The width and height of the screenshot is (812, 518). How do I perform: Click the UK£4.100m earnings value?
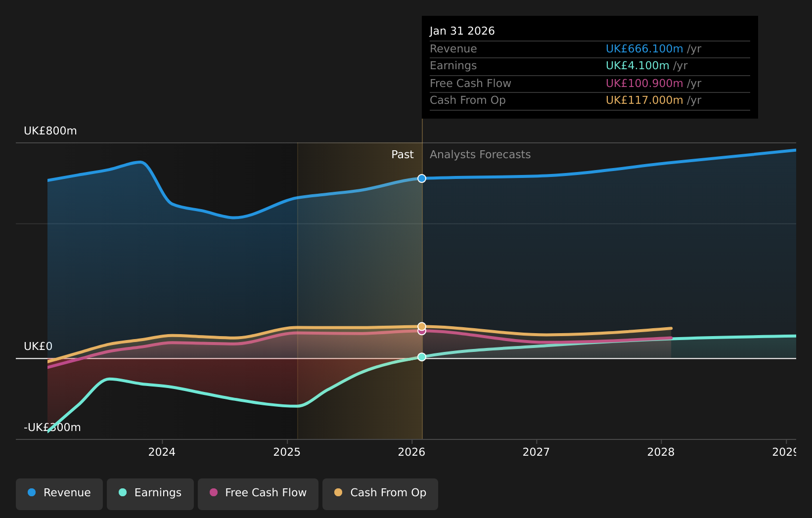click(x=637, y=66)
